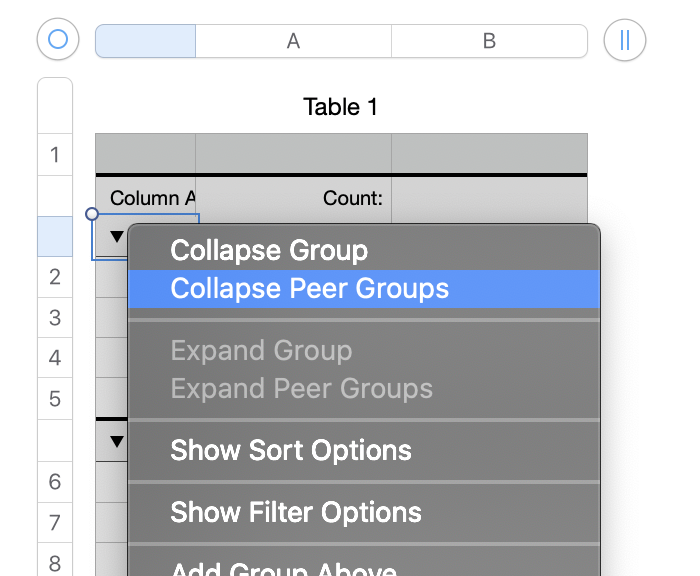Select column A header tab
Screen dimensions: 700x576
(x=293, y=41)
